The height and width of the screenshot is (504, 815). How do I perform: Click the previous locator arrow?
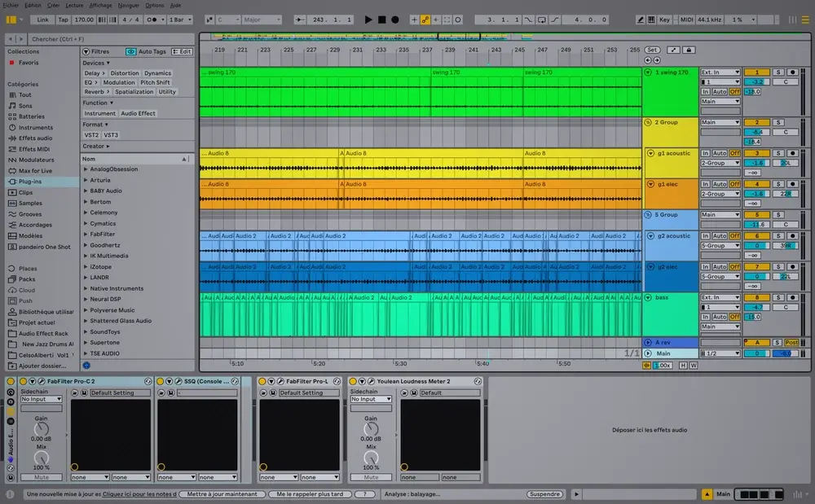648,60
